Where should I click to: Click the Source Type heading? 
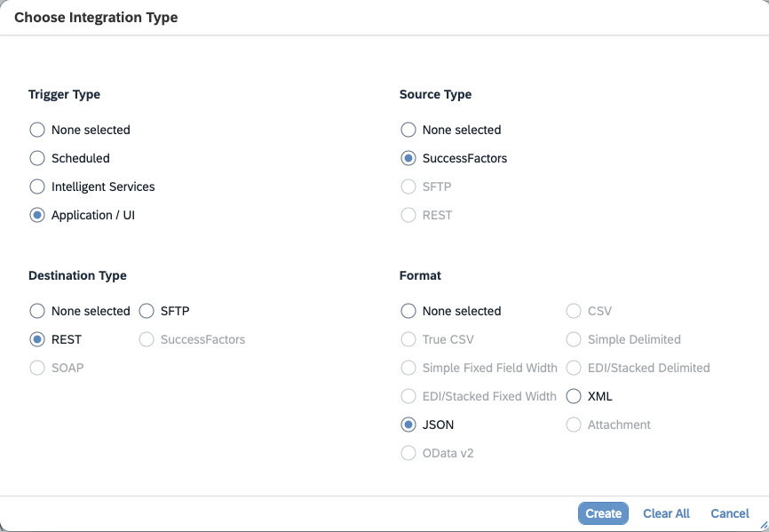click(x=435, y=94)
